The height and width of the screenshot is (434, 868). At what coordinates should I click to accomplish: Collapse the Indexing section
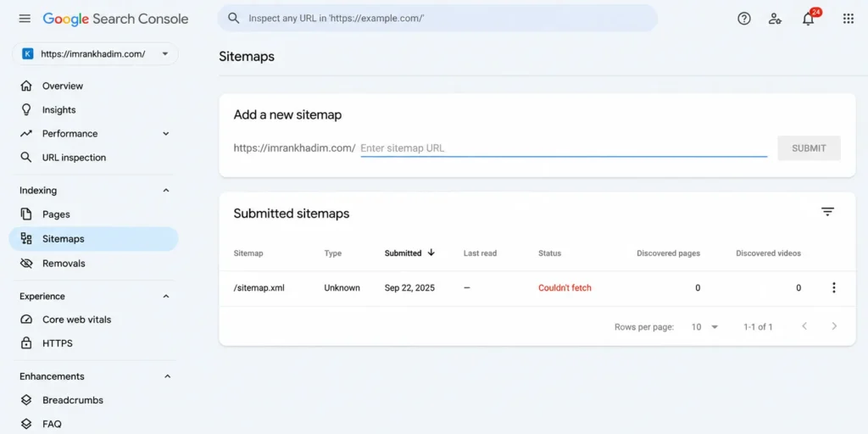click(165, 191)
